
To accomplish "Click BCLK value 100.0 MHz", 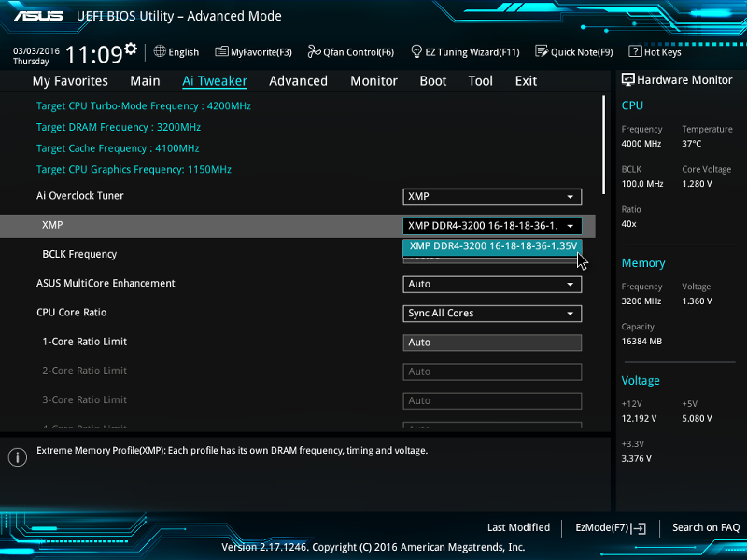I will click(642, 183).
